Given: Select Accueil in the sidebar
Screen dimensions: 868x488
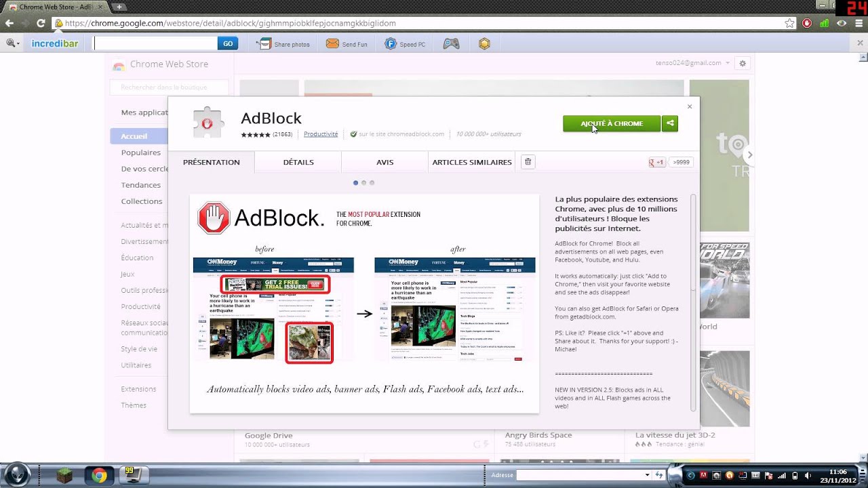Looking at the screenshot, I should [138, 136].
